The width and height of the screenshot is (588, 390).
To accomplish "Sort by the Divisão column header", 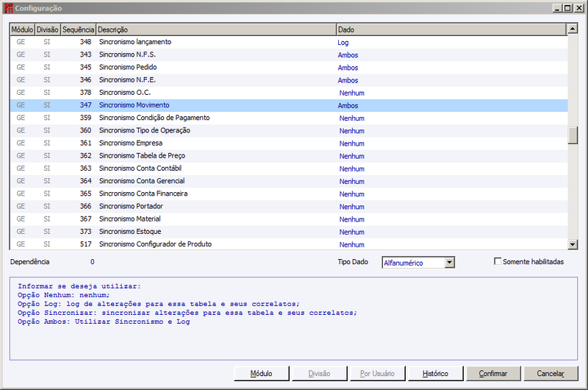I will coord(48,29).
